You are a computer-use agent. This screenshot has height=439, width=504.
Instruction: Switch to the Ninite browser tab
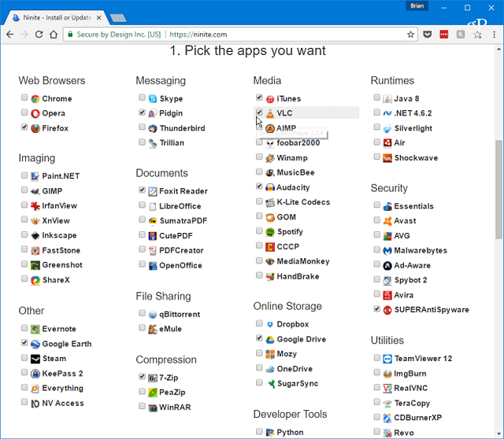tap(57, 17)
